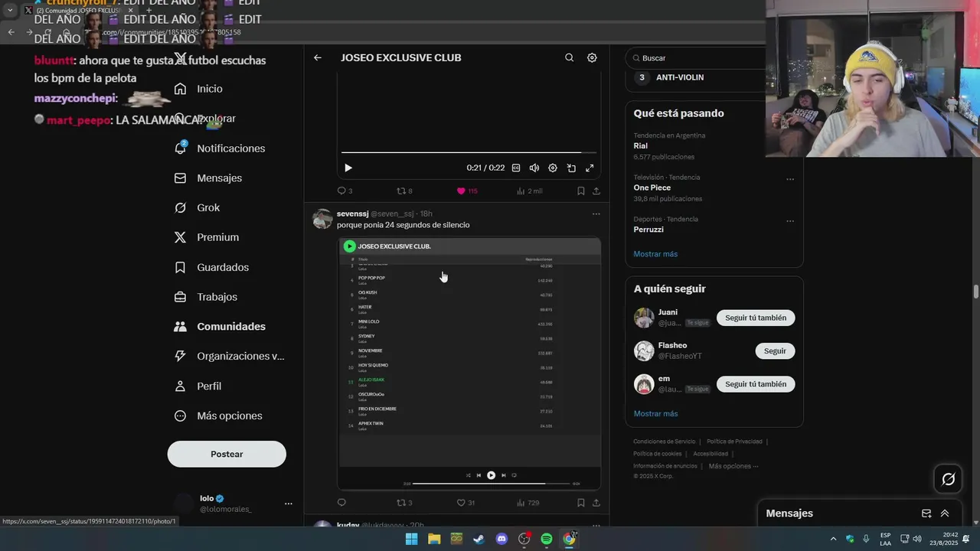Follow Flasheo with Seguir button
The image size is (980, 551).
pyautogui.click(x=775, y=350)
